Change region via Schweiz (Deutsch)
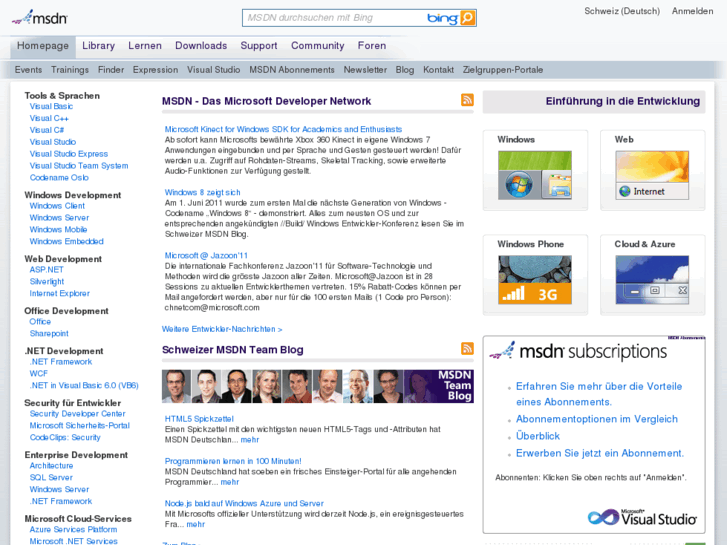Viewport: 727px width, 545px height. (622, 11)
